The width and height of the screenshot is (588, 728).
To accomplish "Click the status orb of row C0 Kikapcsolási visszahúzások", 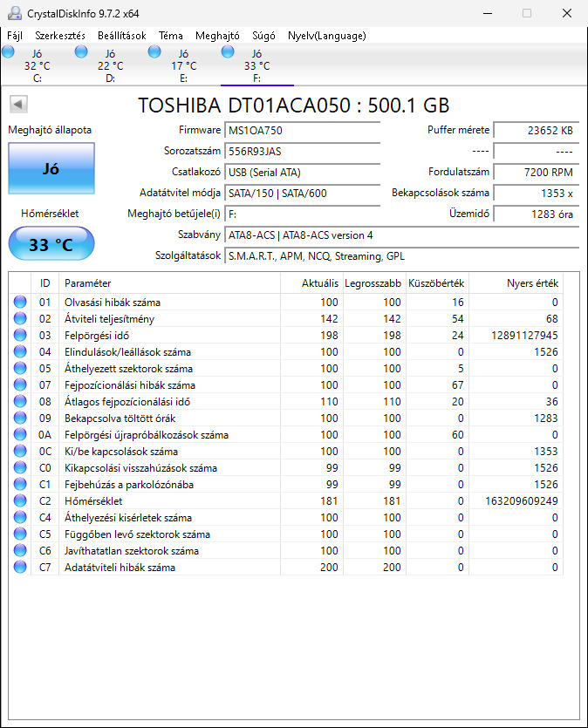I will click(x=20, y=467).
